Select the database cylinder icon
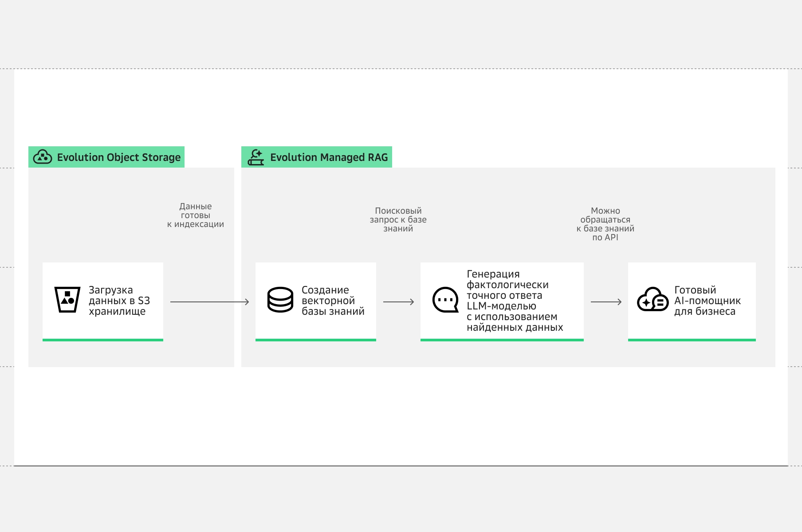Screen dimensions: 802x532 [280, 300]
